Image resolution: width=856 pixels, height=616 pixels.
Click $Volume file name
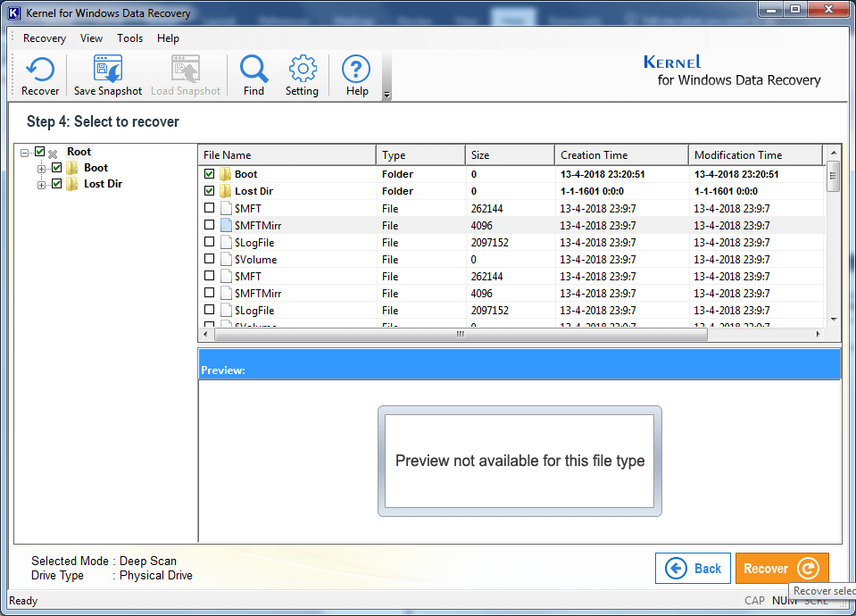(x=255, y=260)
